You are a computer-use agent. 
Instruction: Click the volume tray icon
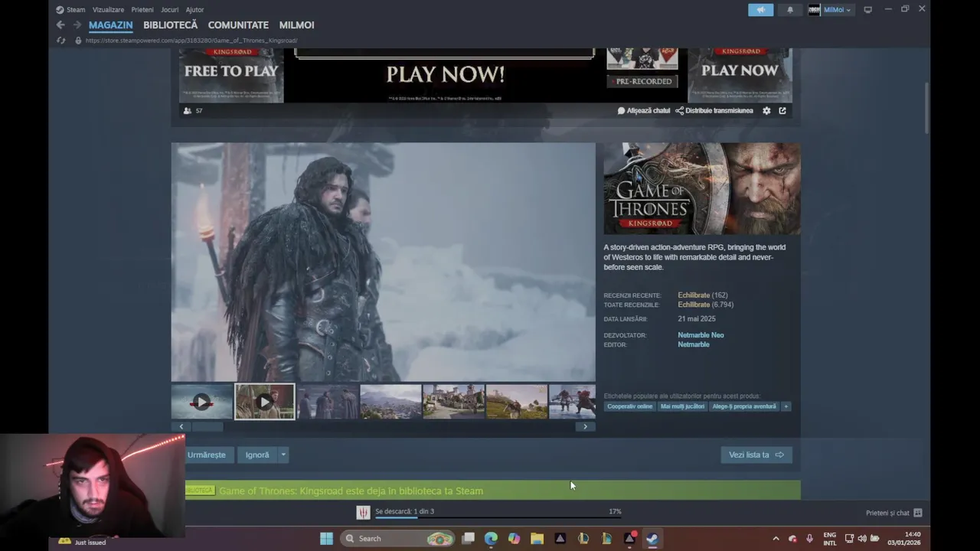861,539
